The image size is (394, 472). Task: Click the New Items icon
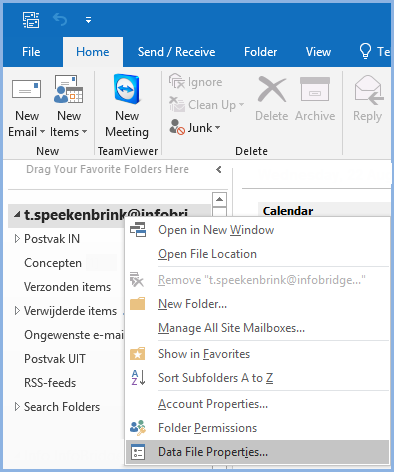69,89
